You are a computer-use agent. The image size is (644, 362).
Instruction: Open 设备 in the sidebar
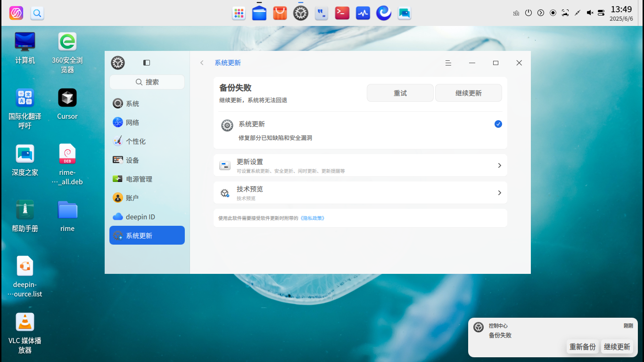pyautogui.click(x=147, y=160)
